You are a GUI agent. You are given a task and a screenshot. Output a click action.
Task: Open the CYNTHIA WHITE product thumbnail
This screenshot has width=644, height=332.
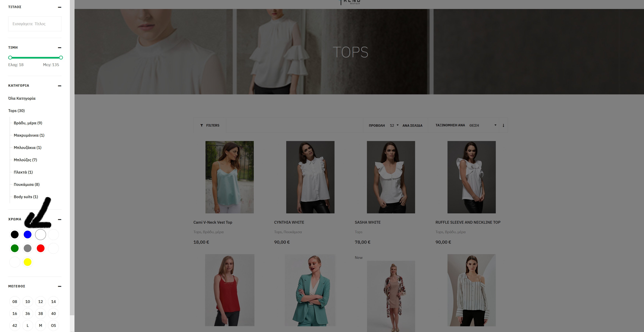(310, 177)
